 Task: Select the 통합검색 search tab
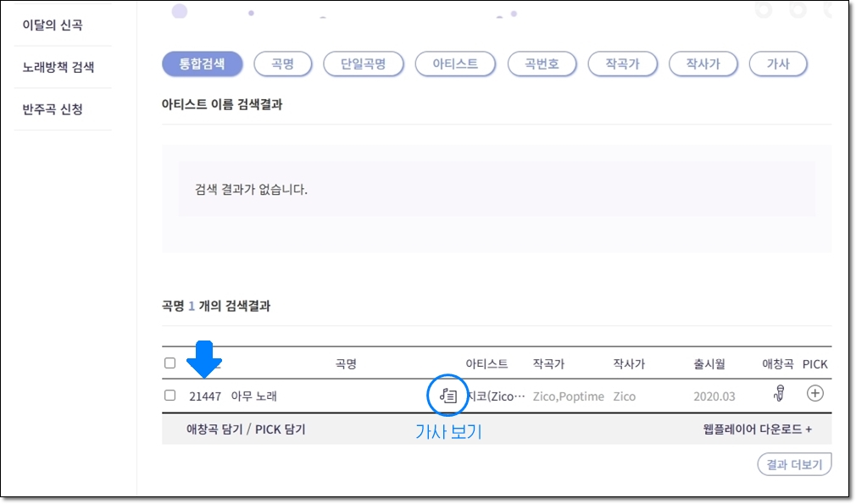[202, 64]
